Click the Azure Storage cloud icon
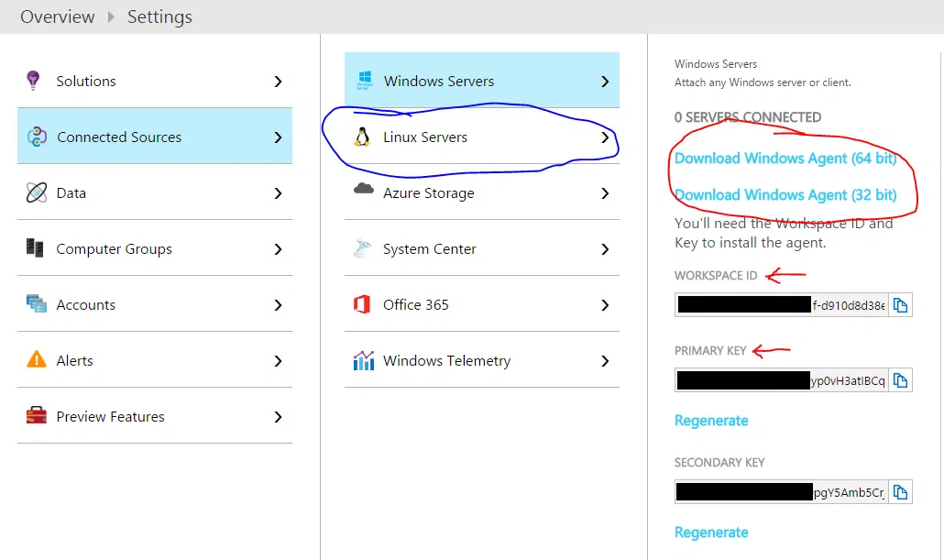Image resolution: width=944 pixels, height=560 pixels. (x=364, y=189)
